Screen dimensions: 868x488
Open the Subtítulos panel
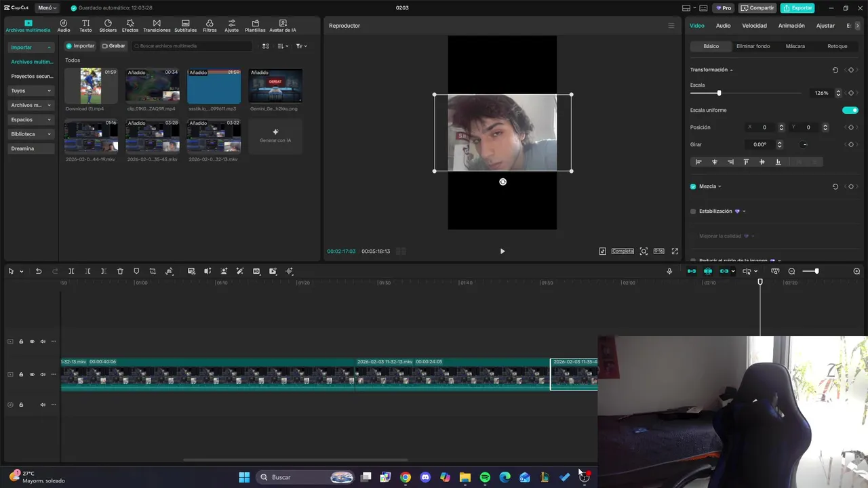point(185,26)
